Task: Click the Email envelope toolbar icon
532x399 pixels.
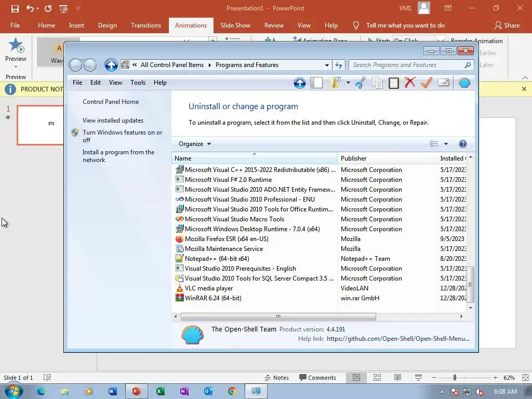Action: click(444, 83)
